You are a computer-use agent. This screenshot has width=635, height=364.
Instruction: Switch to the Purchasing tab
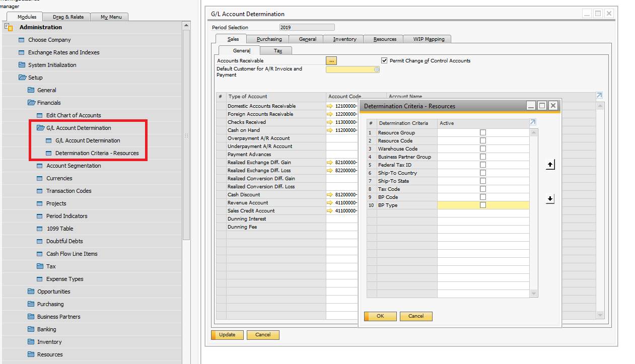(269, 39)
